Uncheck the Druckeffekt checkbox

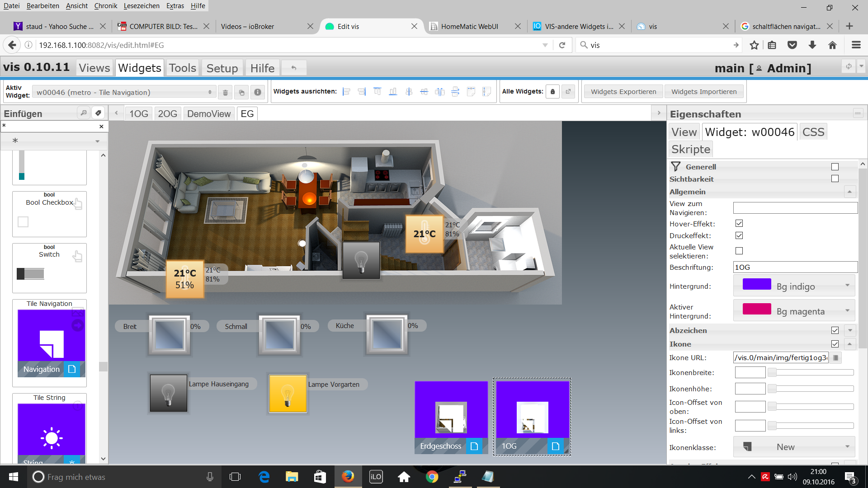(x=739, y=235)
